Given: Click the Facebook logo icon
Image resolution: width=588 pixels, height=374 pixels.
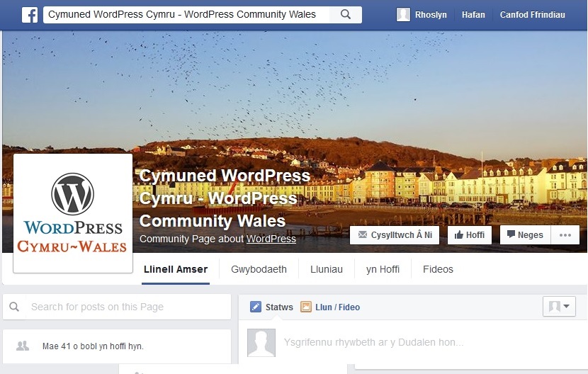Looking at the screenshot, I should pyautogui.click(x=30, y=15).
